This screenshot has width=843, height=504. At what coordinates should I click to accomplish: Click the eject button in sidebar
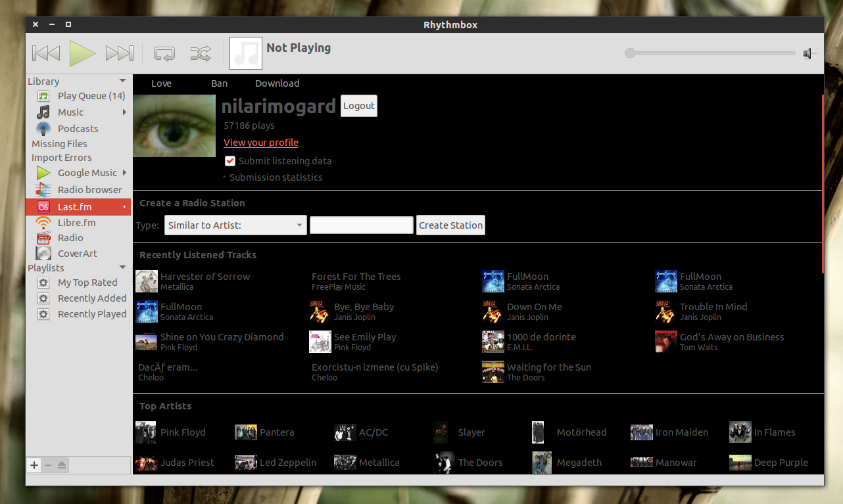tap(62, 465)
